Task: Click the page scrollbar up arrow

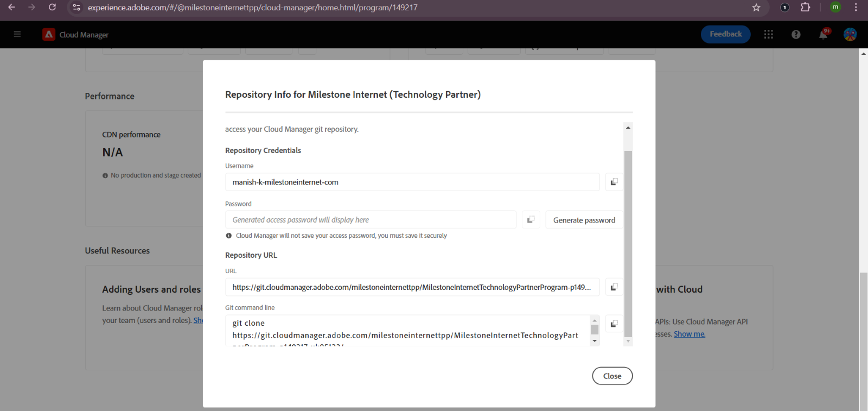Action: pyautogui.click(x=863, y=53)
